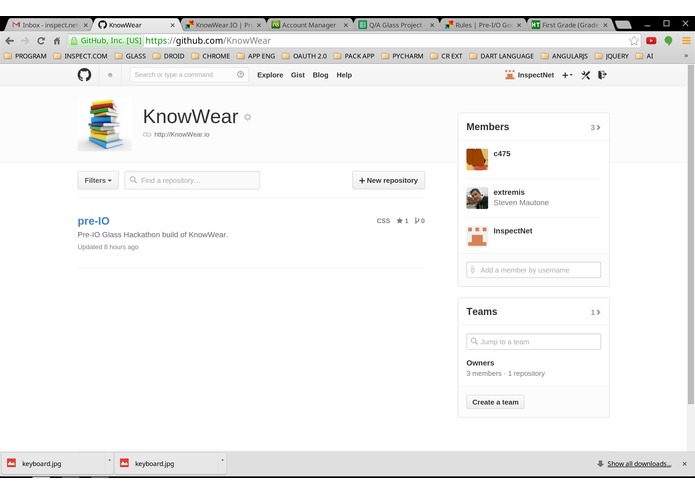Image resolution: width=695 pixels, height=494 pixels.
Task: Click the YouTube extension icon
Action: pos(651,41)
